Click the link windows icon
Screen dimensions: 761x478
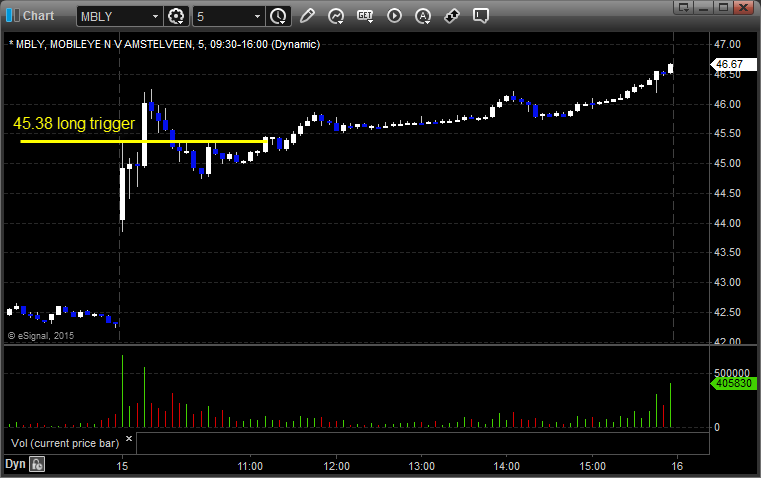[452, 16]
